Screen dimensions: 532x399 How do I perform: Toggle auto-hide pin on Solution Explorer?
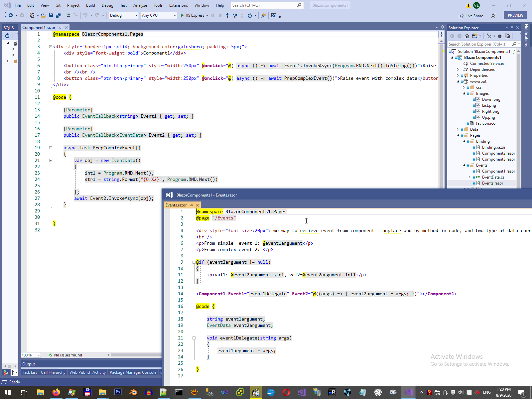point(512,28)
